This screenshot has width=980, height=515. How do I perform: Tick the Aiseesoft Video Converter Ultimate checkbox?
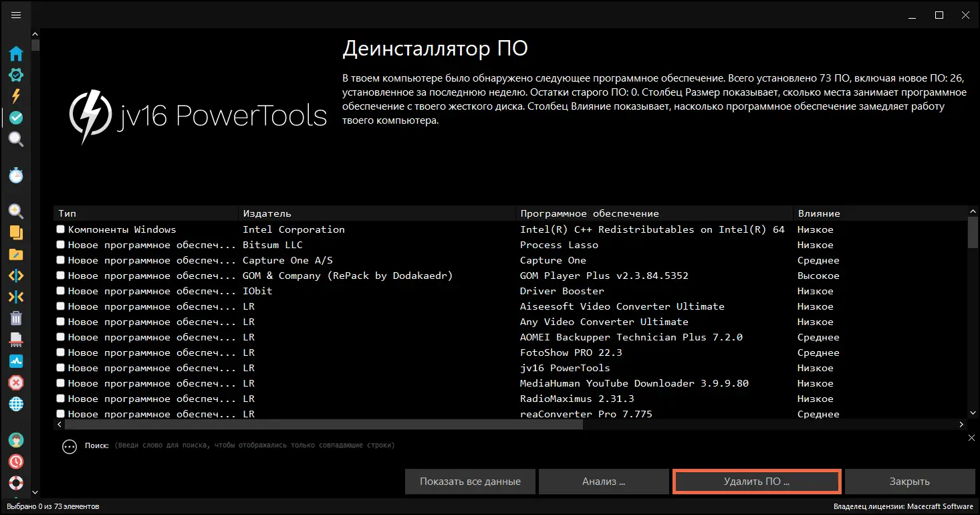coord(61,306)
